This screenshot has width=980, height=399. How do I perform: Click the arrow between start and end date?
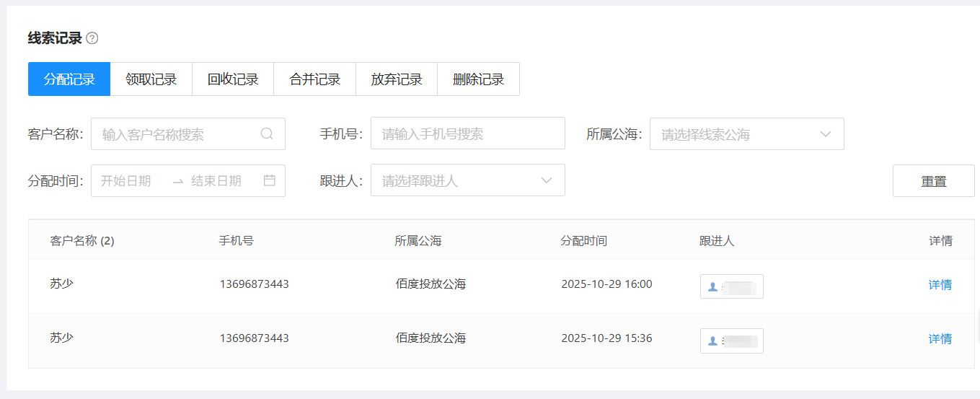[x=177, y=181]
